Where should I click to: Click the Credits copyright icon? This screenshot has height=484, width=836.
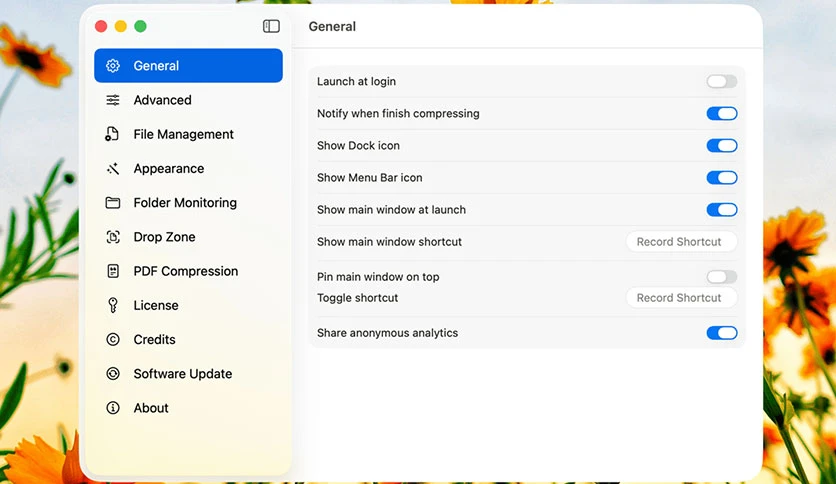click(x=112, y=339)
